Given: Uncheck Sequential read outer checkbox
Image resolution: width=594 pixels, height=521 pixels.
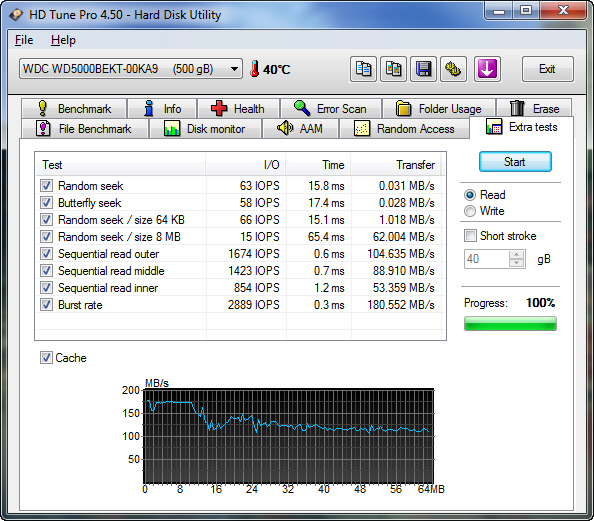Looking at the screenshot, I should 46,254.
